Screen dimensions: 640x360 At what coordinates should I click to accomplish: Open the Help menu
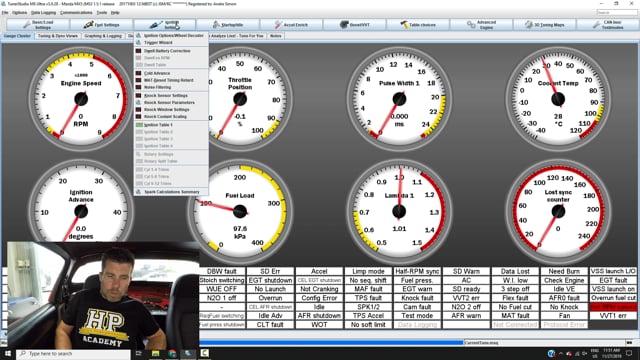tap(116, 13)
